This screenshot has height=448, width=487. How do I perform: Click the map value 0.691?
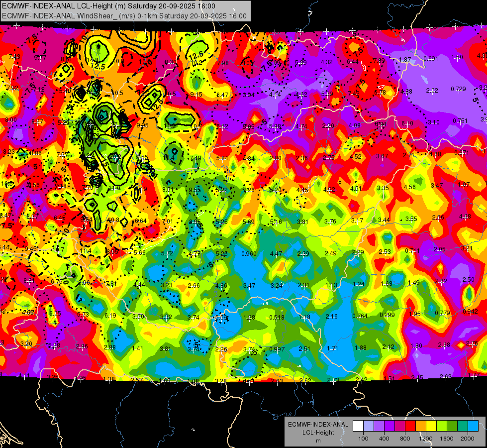click(431, 58)
